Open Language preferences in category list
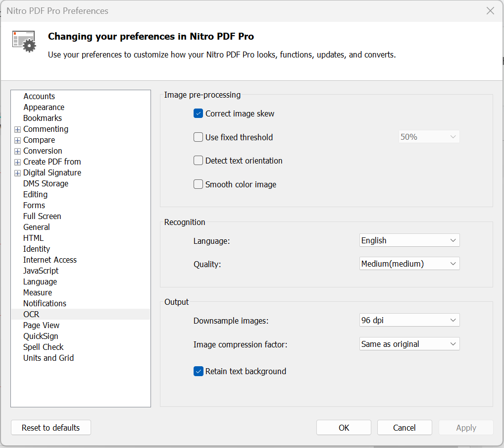 (40, 282)
